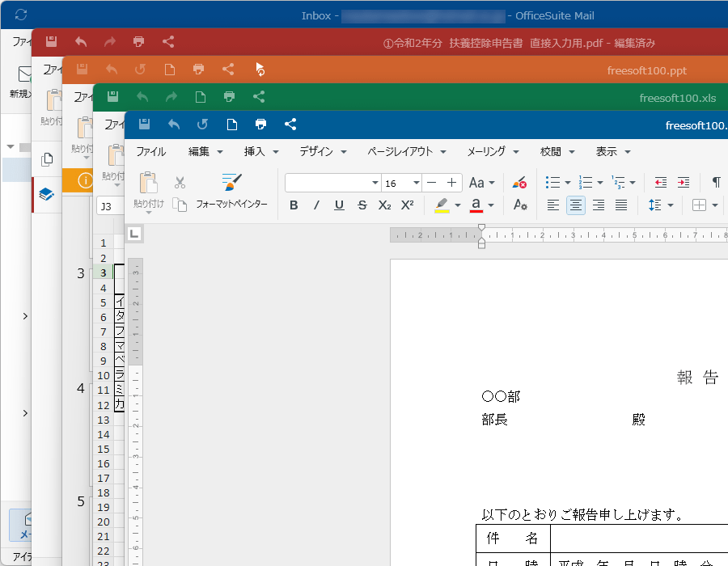728x566 pixels.
Task: Click the Format Painter brush icon
Action: (231, 182)
